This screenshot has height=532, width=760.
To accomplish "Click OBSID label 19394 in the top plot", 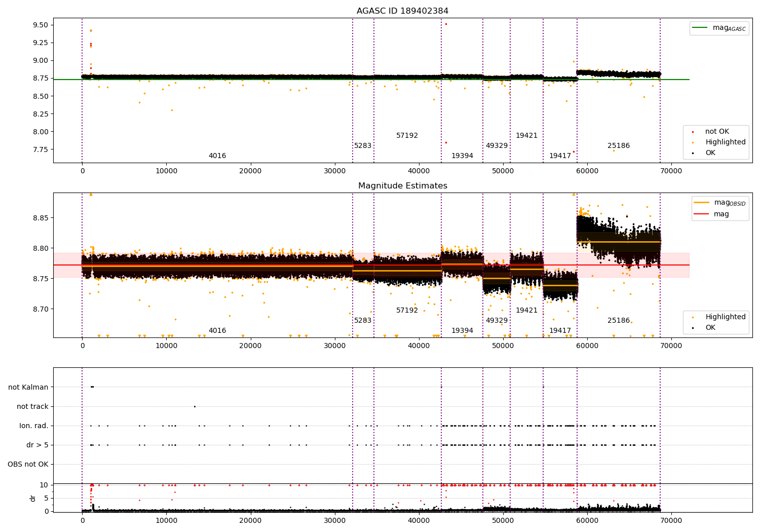I will (x=462, y=156).
